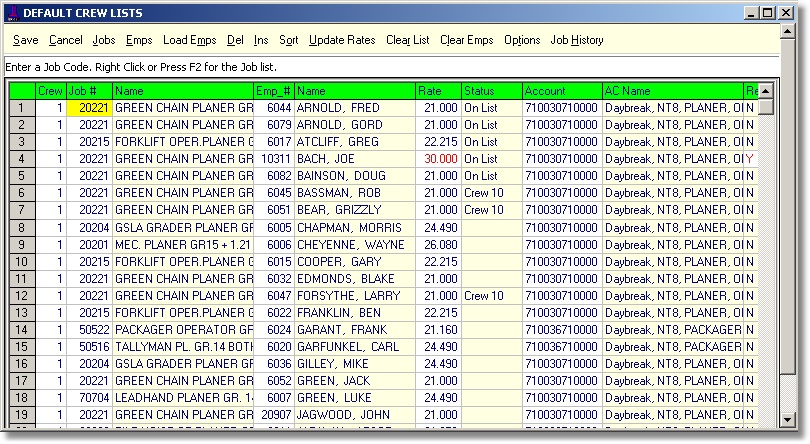
Task: Click Update Rates
Action: pos(342,40)
